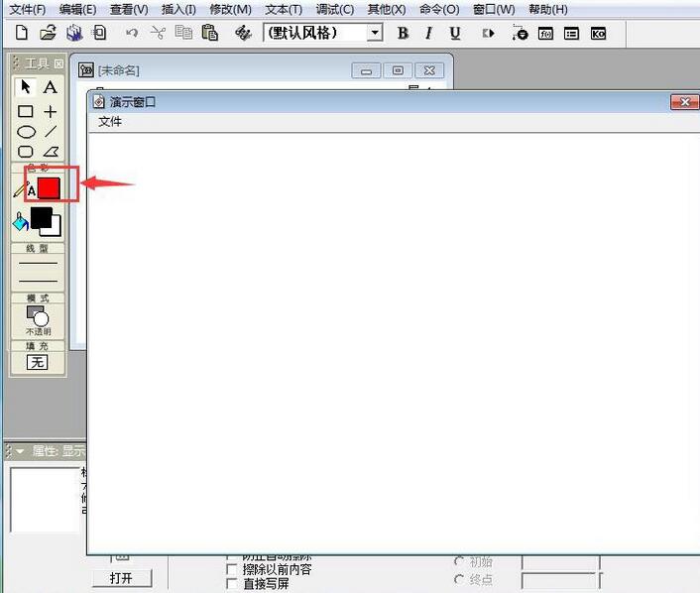Open the 插入(I) menu
700x593 pixels.
[x=178, y=9]
